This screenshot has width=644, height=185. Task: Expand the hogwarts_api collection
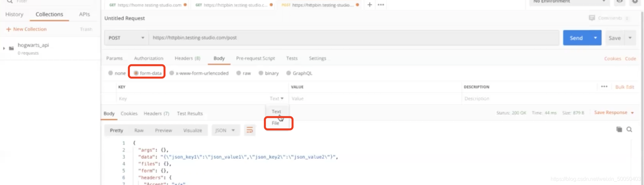(4, 48)
